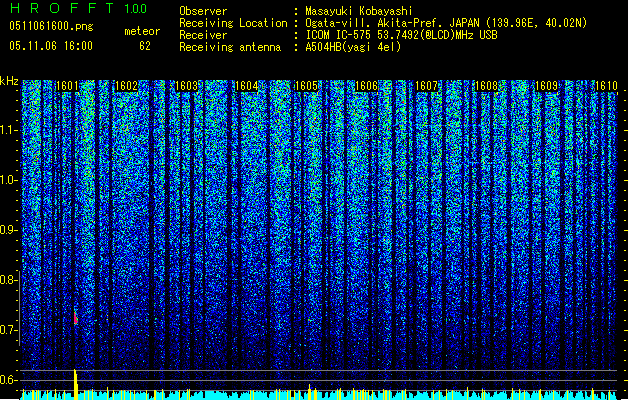Click the 1.0 frequency axis label
This screenshot has height=400, width=629.
[x=8, y=180]
